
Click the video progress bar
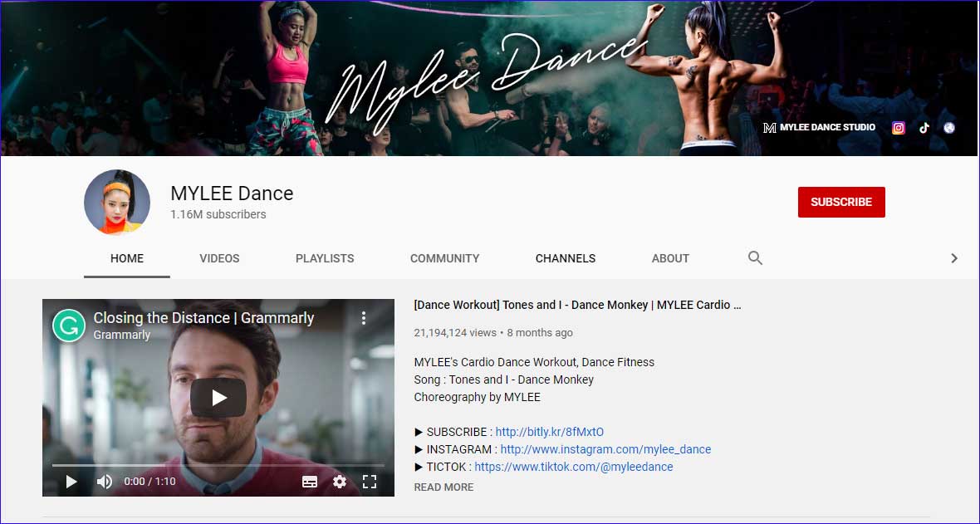(218, 465)
